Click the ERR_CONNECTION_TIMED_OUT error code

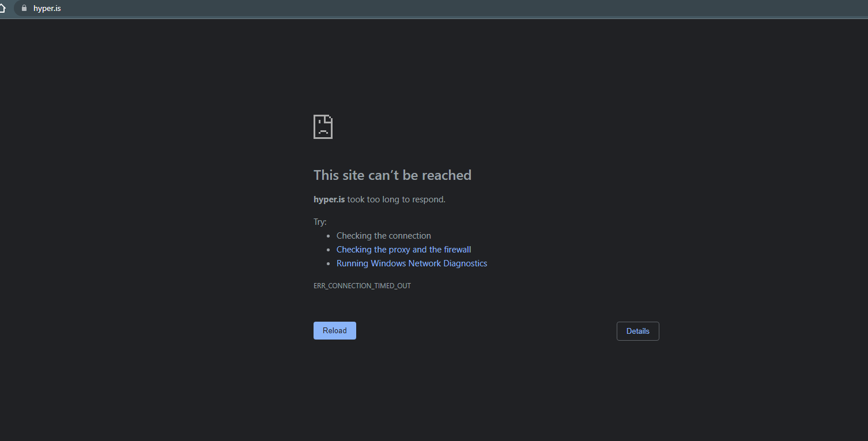pos(362,285)
